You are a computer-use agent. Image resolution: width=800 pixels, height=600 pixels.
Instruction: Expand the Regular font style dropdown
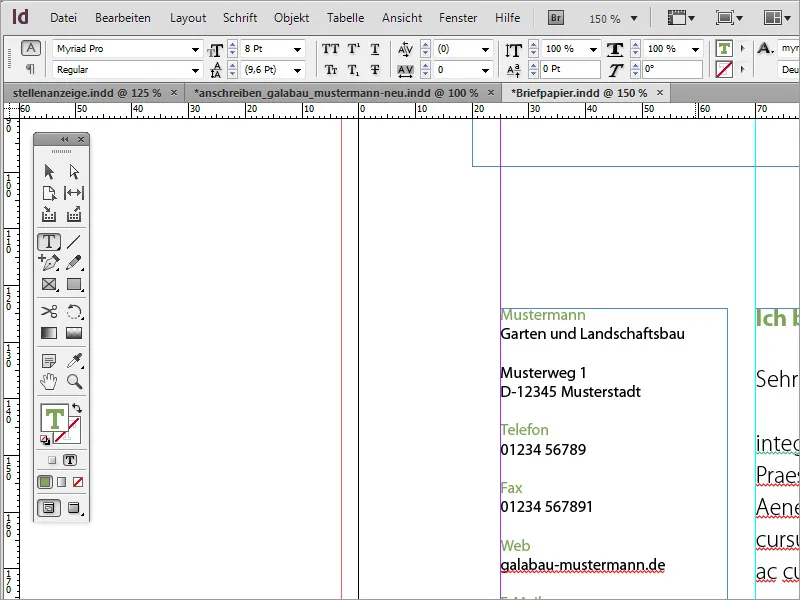click(195, 70)
